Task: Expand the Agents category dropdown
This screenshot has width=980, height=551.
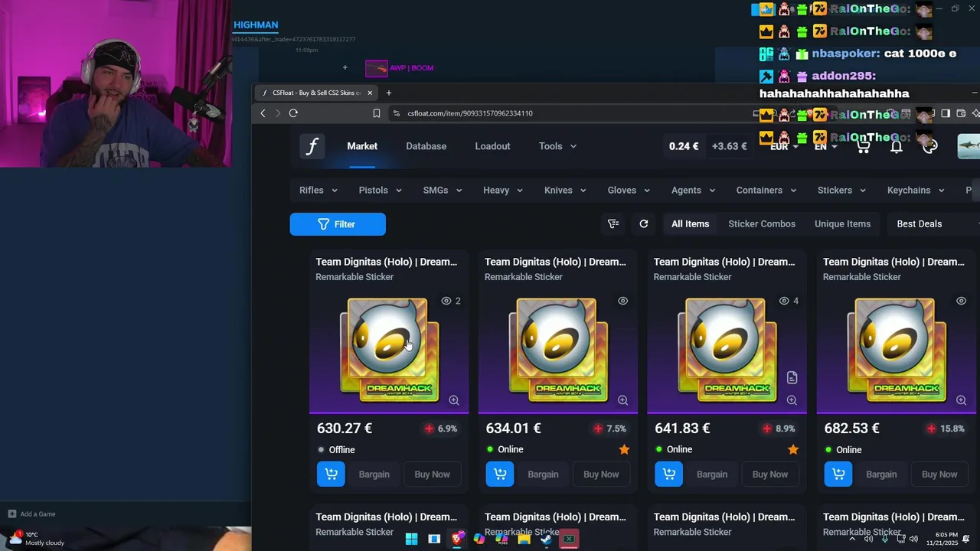Action: pos(693,190)
